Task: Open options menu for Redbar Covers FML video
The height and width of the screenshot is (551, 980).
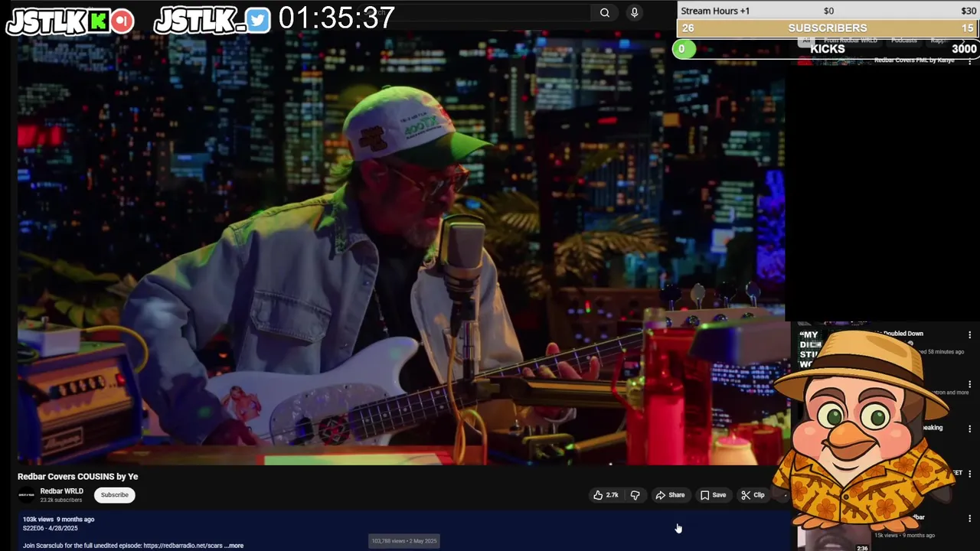Action: pos(969,61)
